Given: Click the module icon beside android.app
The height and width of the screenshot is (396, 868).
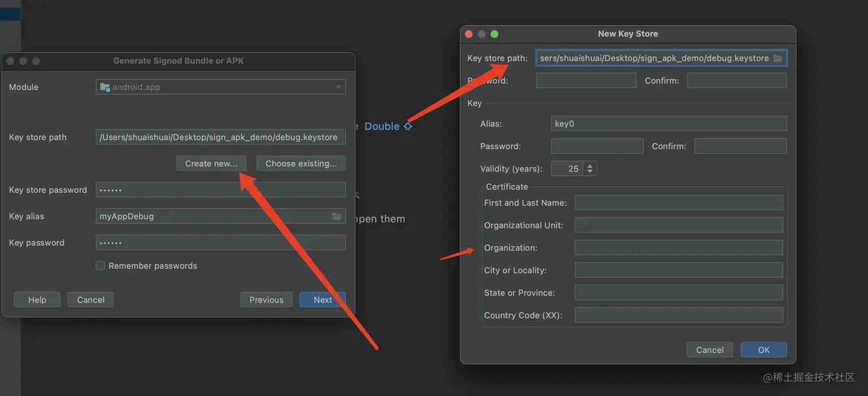Looking at the screenshot, I should point(105,87).
